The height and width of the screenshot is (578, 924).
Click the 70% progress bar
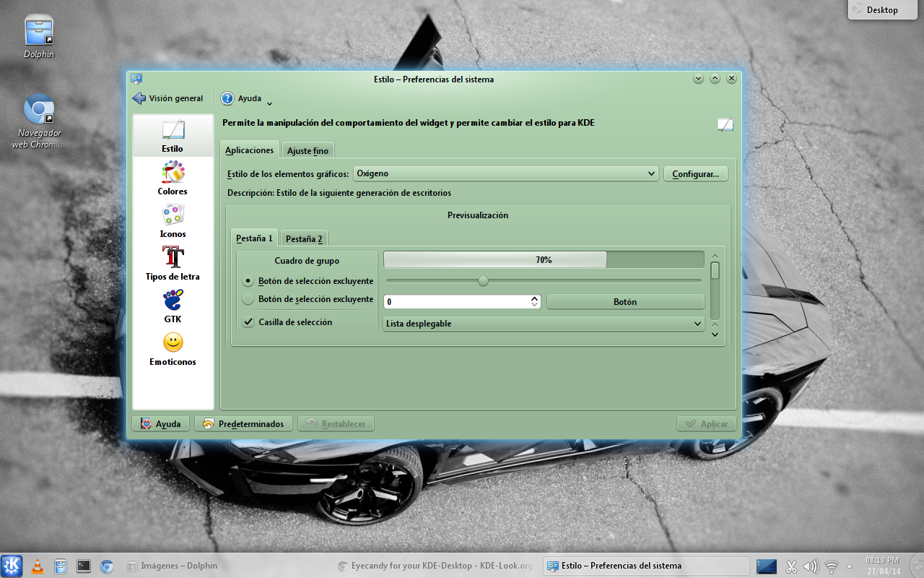point(544,260)
